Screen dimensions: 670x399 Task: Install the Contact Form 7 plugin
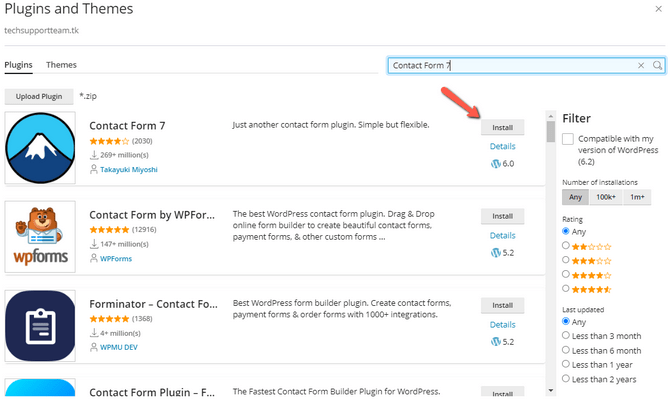pyautogui.click(x=502, y=127)
